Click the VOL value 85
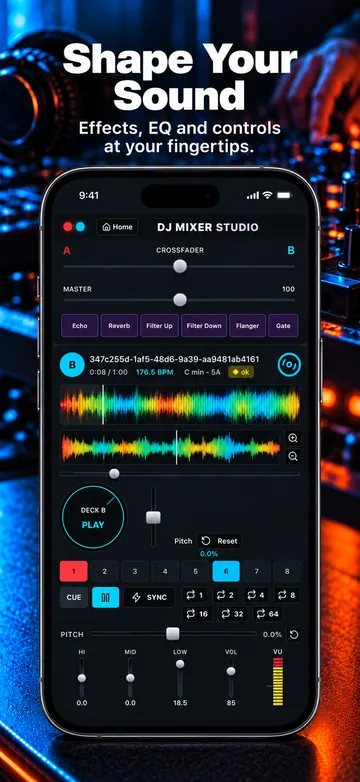 (231, 703)
